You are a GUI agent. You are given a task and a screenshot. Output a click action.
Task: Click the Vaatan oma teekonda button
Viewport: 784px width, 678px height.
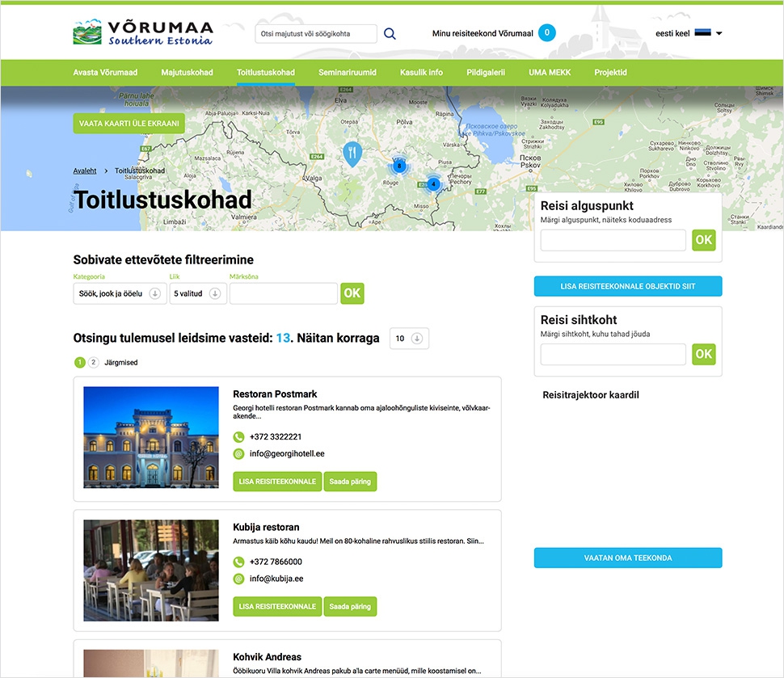pos(628,558)
